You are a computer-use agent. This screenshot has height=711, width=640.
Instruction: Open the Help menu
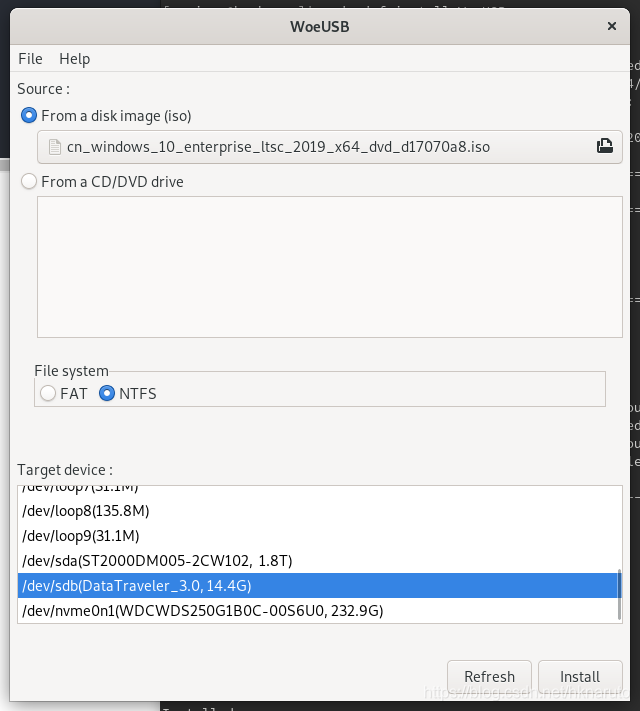tap(74, 59)
